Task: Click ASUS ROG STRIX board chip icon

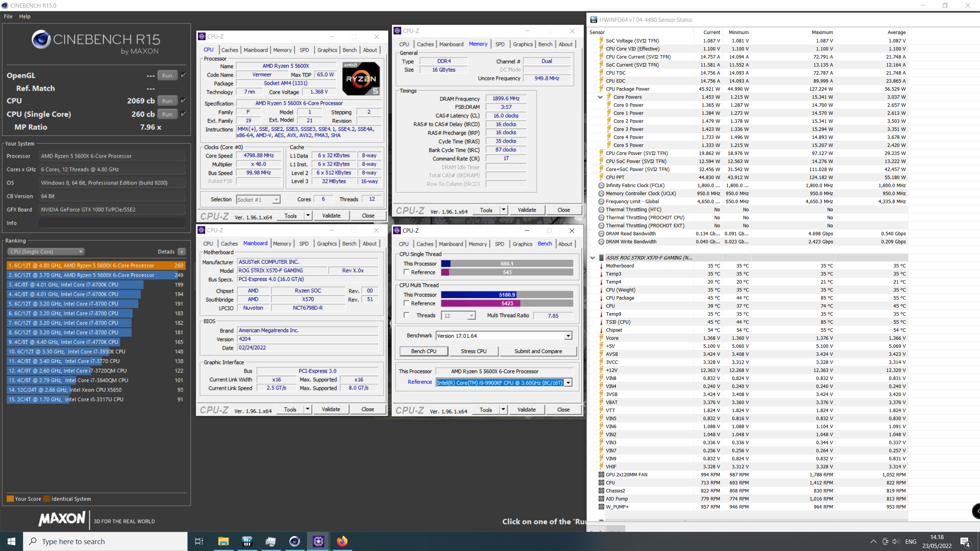Action: coord(601,258)
